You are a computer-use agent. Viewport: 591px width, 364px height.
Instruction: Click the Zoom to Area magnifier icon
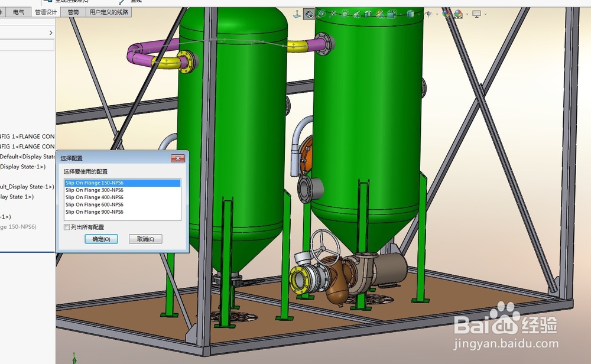[x=333, y=14]
